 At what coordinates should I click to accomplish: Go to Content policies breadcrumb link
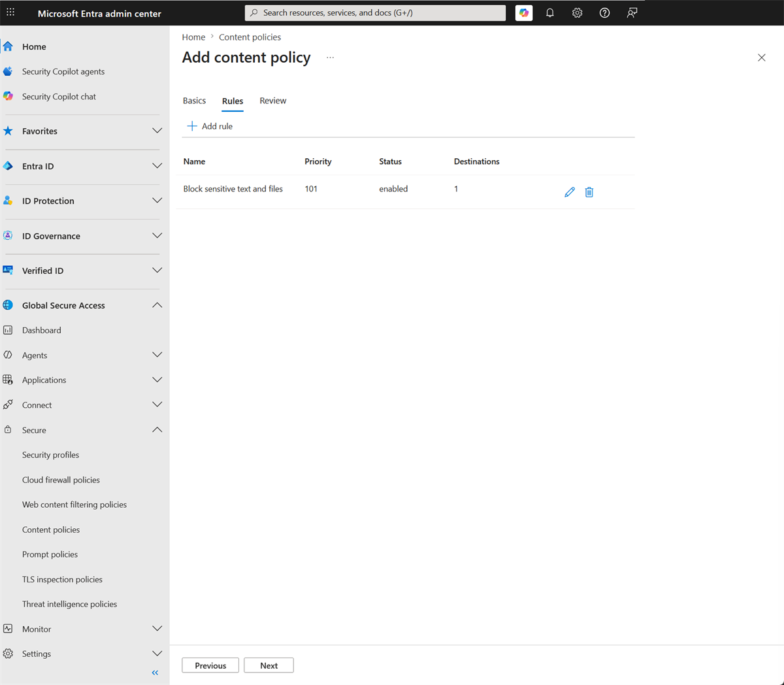[x=250, y=37]
